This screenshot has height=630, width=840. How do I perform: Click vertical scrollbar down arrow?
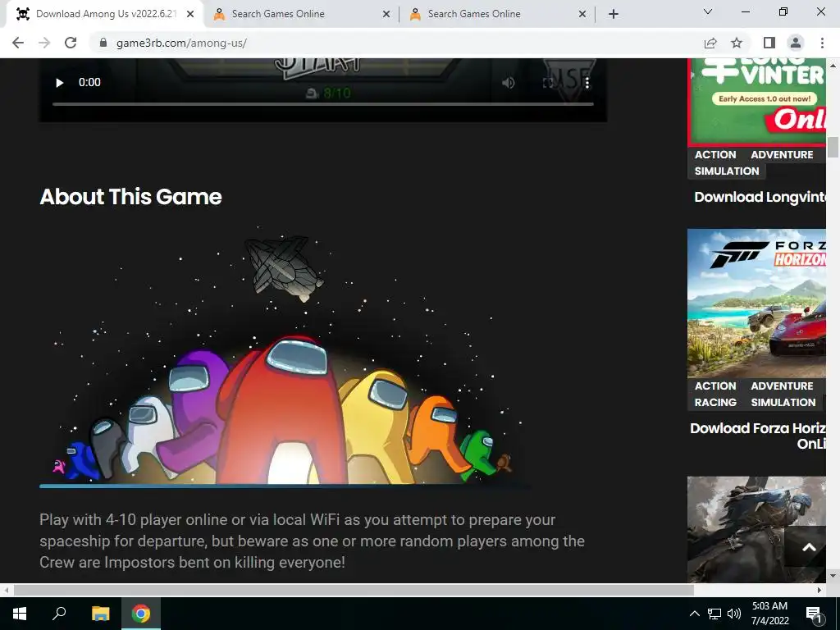833,577
